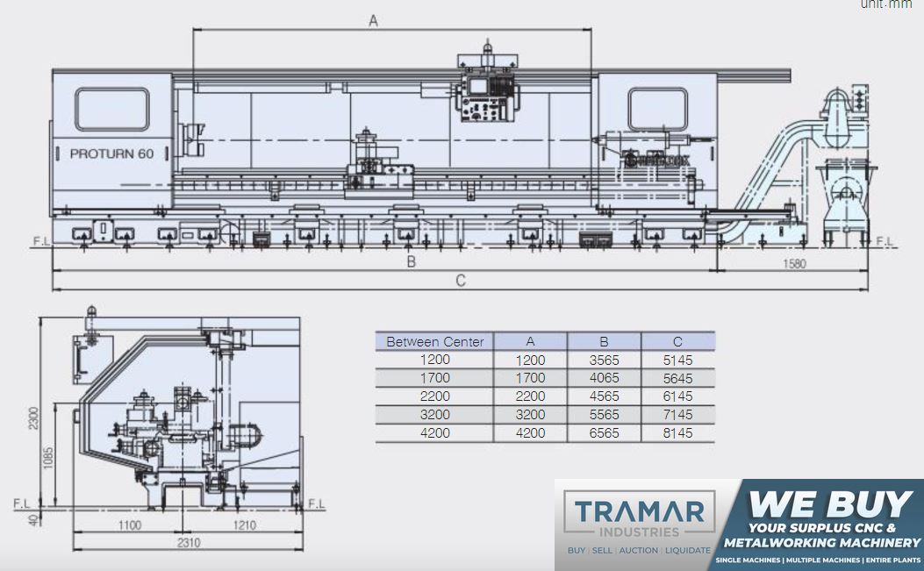Click the 2310 overall width dimension
Viewport: 924px width, 571px height.
click(189, 543)
